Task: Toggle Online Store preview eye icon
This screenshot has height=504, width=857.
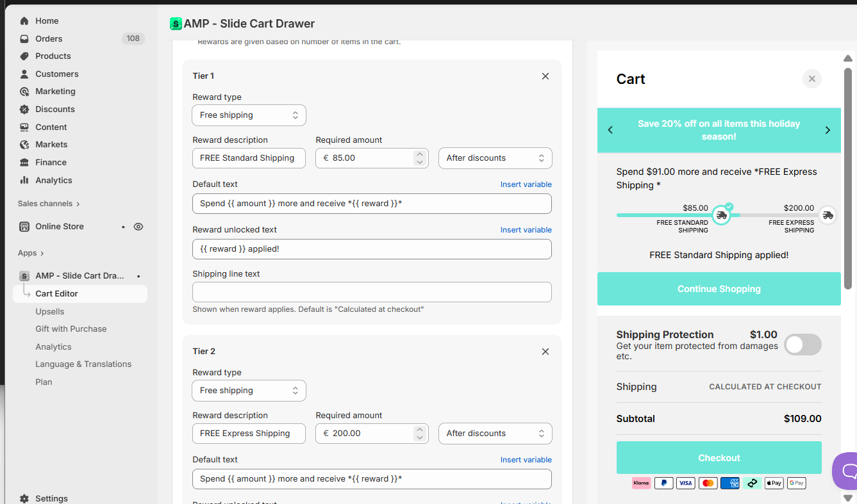Action: coord(138,227)
